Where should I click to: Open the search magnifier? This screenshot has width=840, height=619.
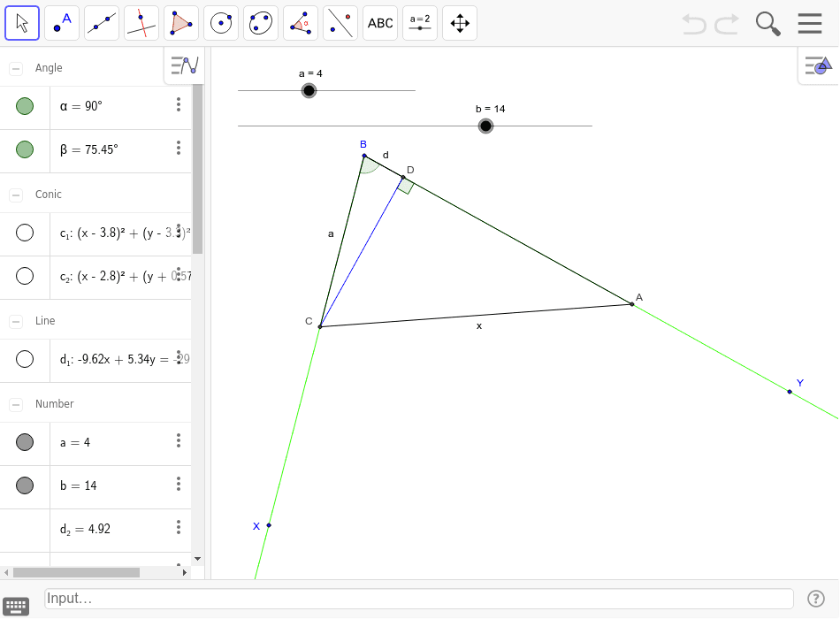coord(767,24)
